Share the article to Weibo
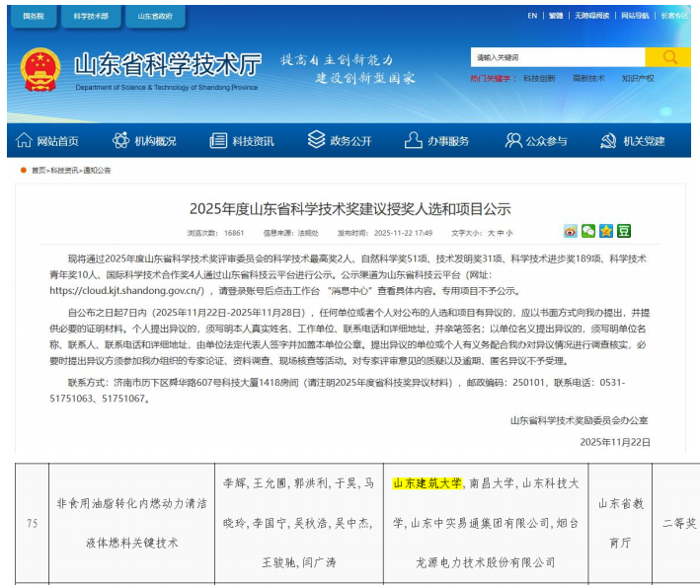 click(571, 231)
